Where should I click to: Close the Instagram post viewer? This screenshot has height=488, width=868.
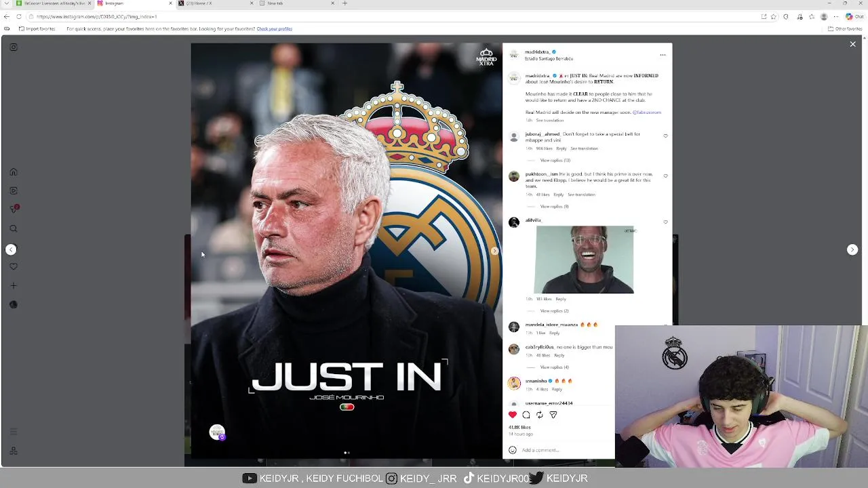tap(852, 44)
